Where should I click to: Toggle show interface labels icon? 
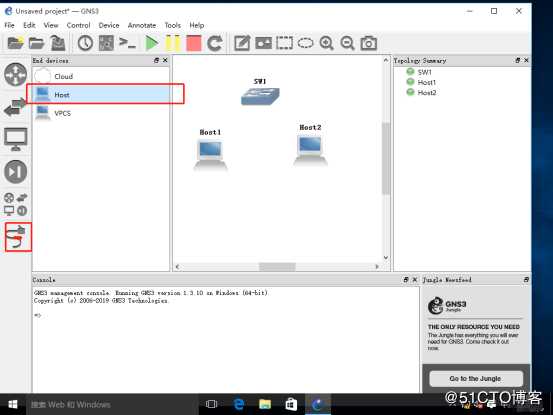tap(106, 43)
